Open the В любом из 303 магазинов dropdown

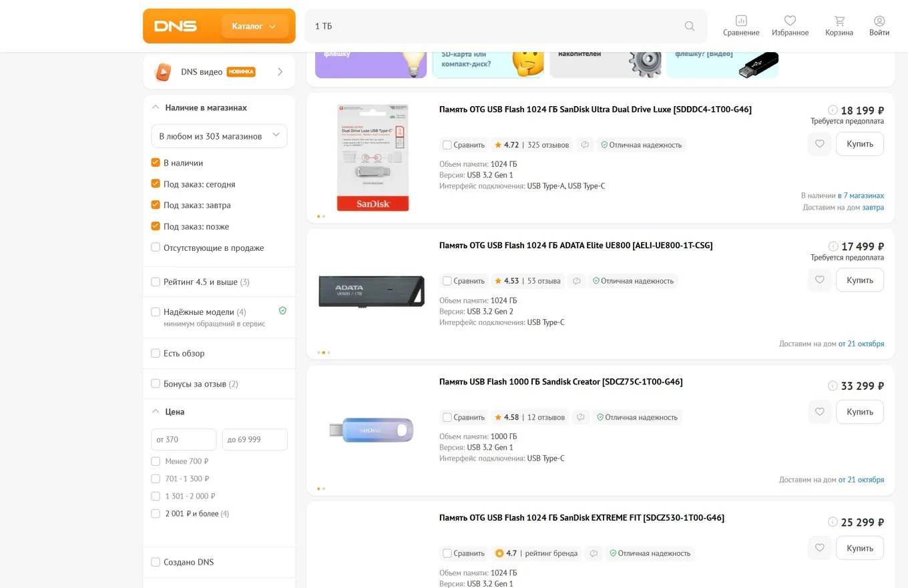pyautogui.click(x=219, y=136)
